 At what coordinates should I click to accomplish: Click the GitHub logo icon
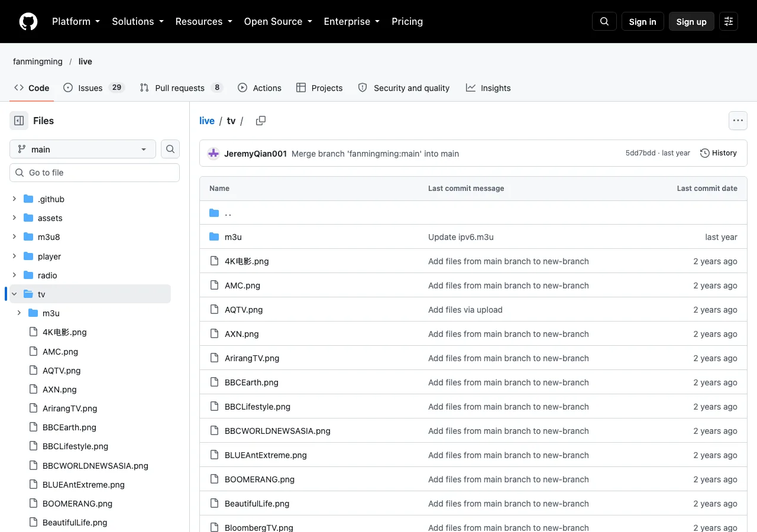[28, 21]
